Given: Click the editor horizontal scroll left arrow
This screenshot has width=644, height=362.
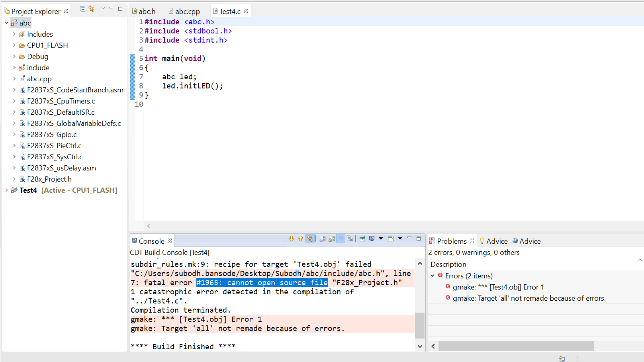Looking at the screenshot, I should tap(149, 226).
